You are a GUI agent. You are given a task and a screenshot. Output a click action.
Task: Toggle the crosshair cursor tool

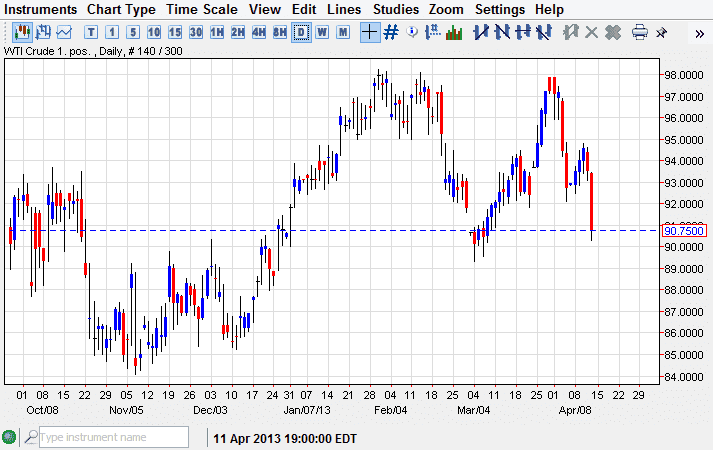click(370, 32)
